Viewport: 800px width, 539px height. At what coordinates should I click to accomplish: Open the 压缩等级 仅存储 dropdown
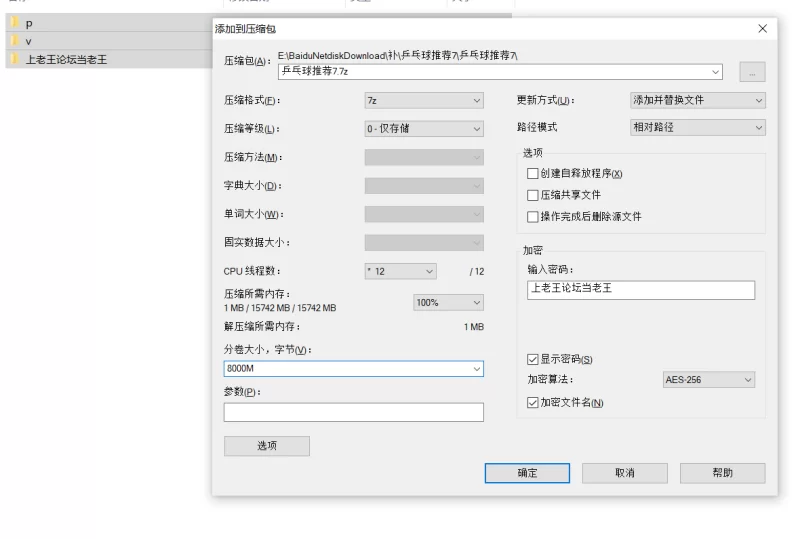pyautogui.click(x=424, y=129)
